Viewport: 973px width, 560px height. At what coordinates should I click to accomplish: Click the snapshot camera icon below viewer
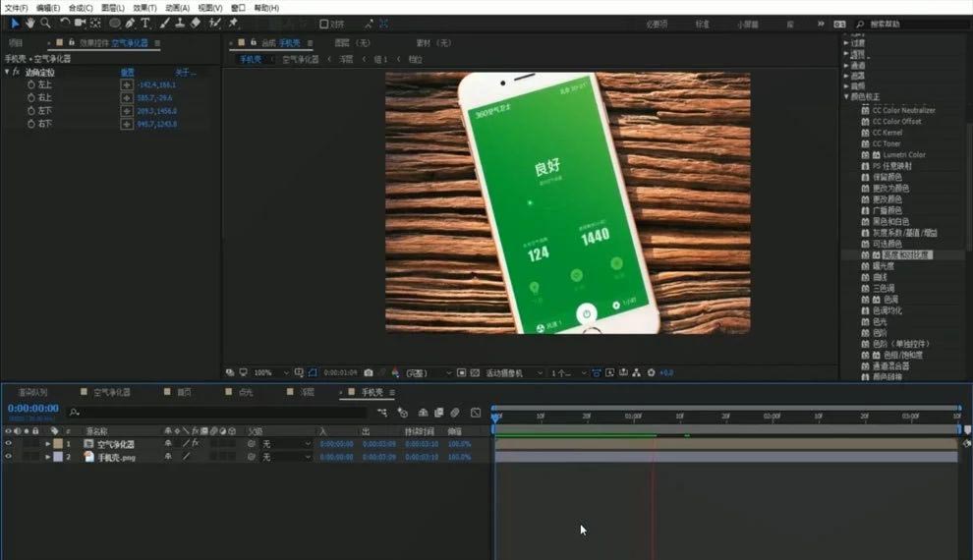pos(368,372)
